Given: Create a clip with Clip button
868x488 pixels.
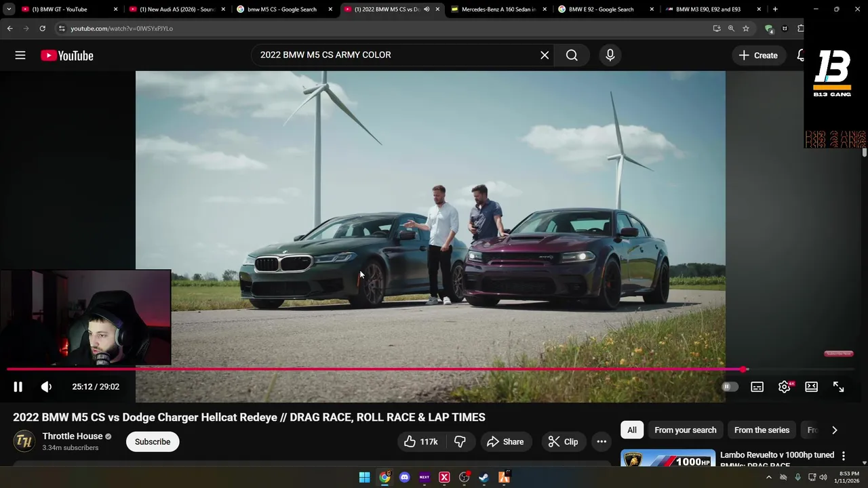Looking at the screenshot, I should point(564,442).
